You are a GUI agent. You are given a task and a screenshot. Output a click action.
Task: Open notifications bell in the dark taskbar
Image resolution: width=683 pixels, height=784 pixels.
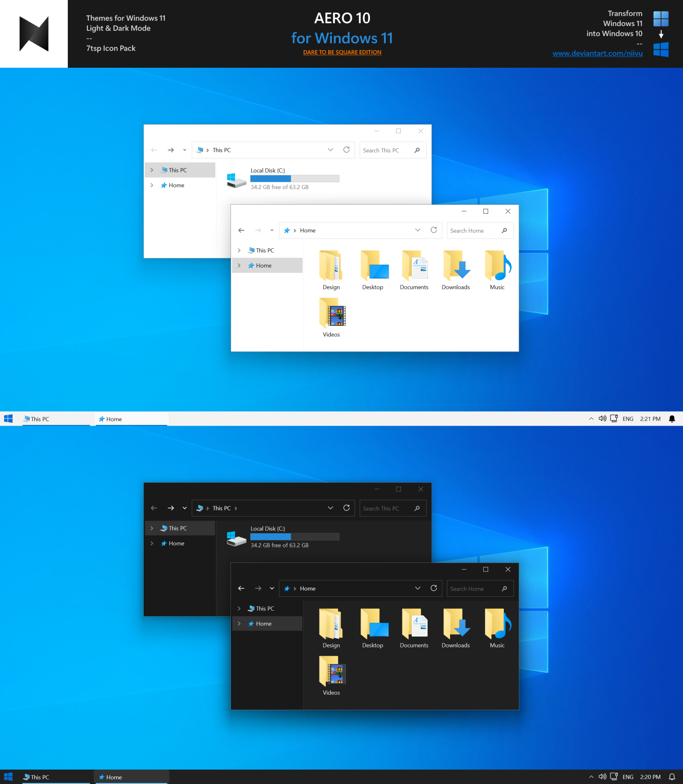(x=672, y=777)
